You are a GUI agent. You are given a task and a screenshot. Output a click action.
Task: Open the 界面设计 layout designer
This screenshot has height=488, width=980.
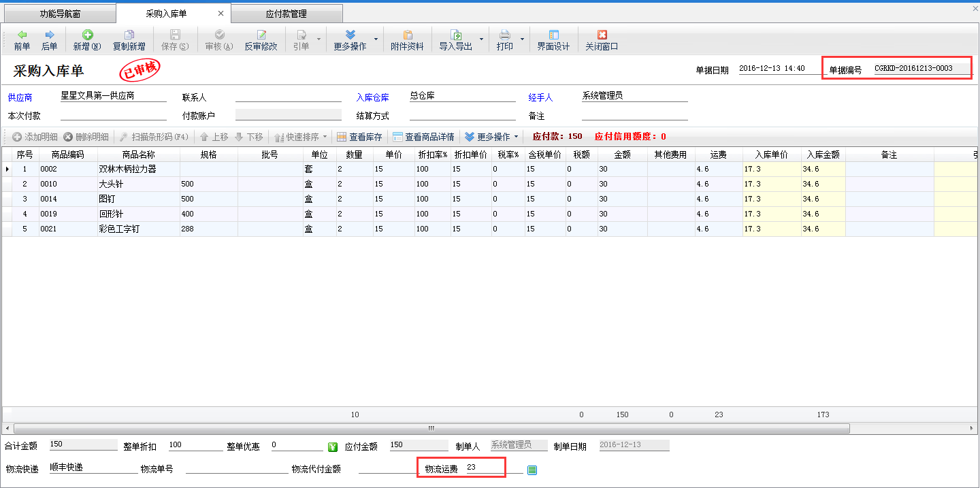[x=553, y=40]
